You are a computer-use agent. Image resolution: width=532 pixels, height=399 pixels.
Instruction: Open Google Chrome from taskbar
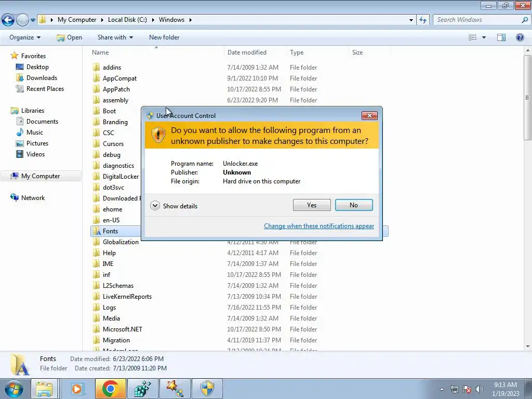110,389
